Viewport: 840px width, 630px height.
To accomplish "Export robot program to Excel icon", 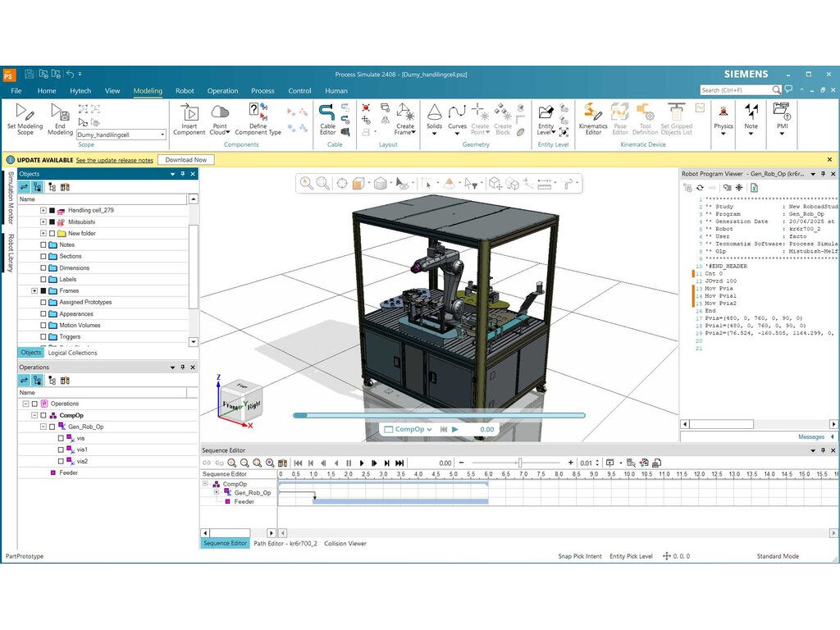I will (754, 188).
